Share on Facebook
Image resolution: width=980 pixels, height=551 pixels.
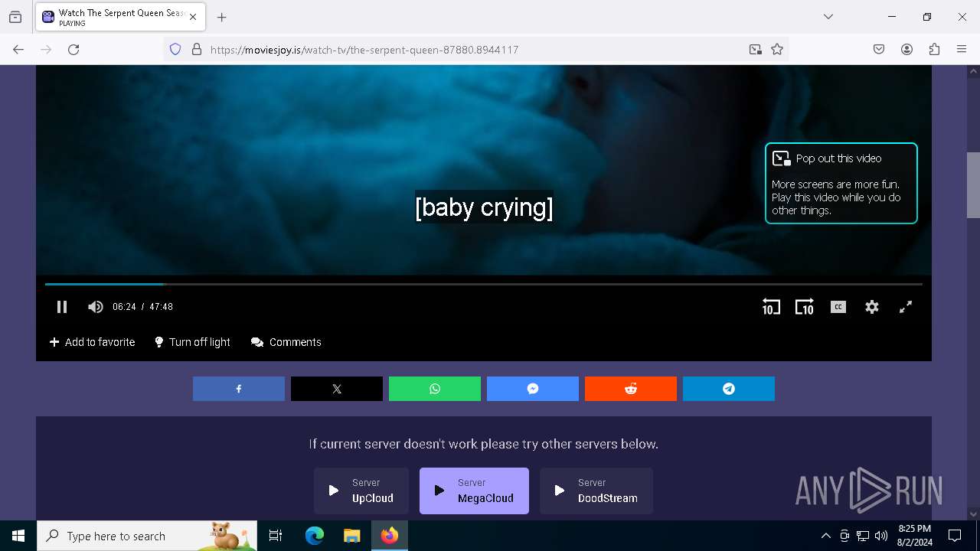(239, 389)
